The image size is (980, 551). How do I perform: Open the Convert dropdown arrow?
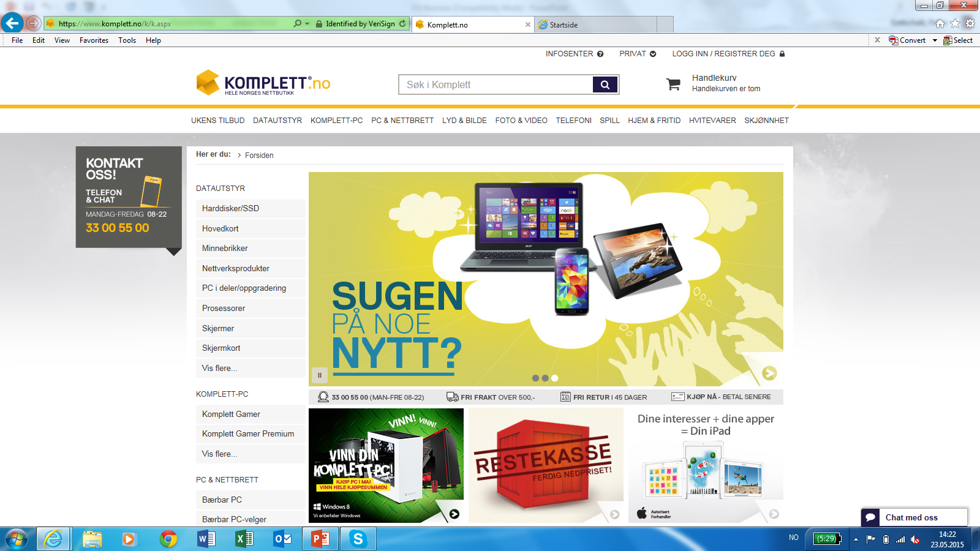[935, 40]
